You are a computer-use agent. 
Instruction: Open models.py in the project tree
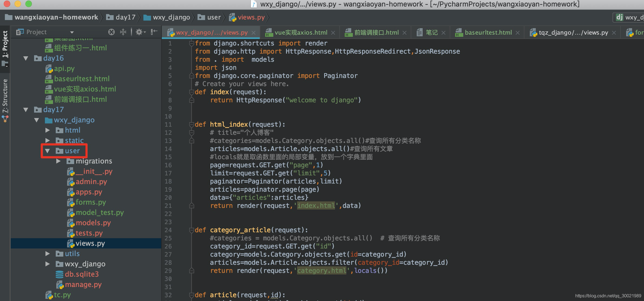click(x=89, y=223)
